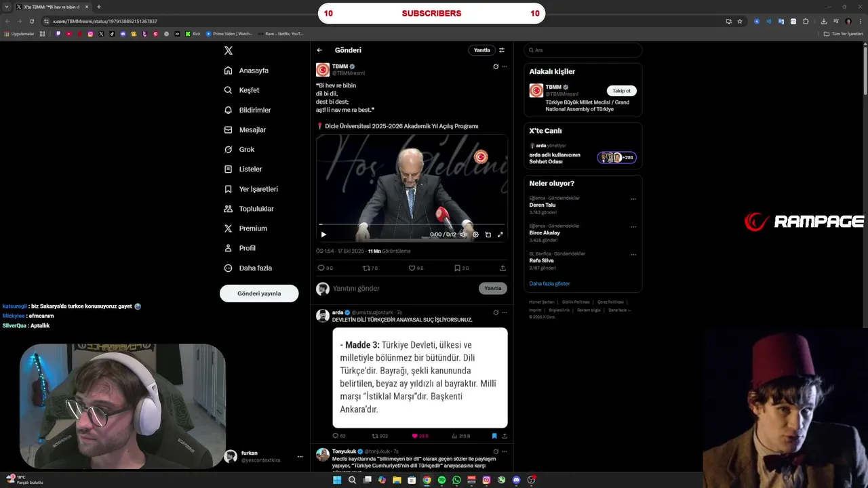Open Topluluklar in the sidebar
The width and height of the screenshot is (868, 488).
[x=249, y=209]
